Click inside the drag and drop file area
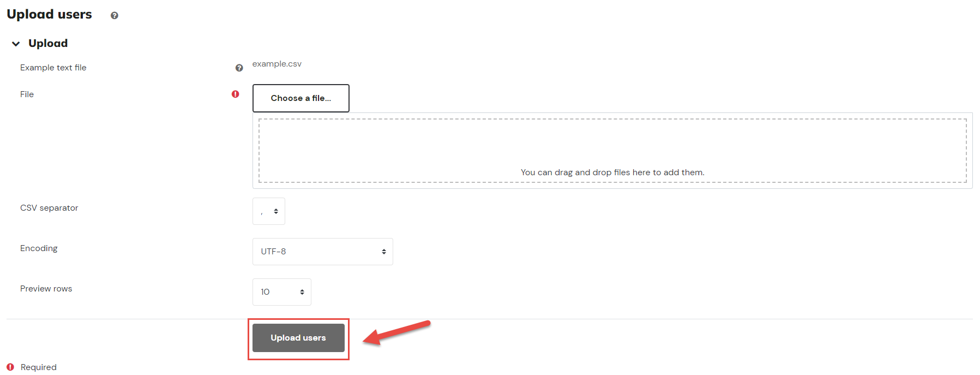Viewport: 980px width, 375px height. pos(612,151)
